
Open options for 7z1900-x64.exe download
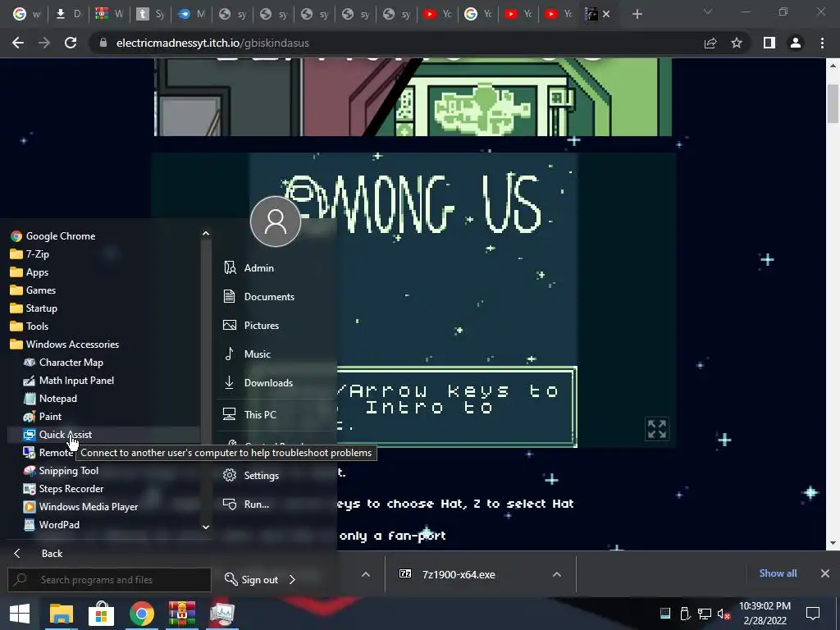coord(557,574)
